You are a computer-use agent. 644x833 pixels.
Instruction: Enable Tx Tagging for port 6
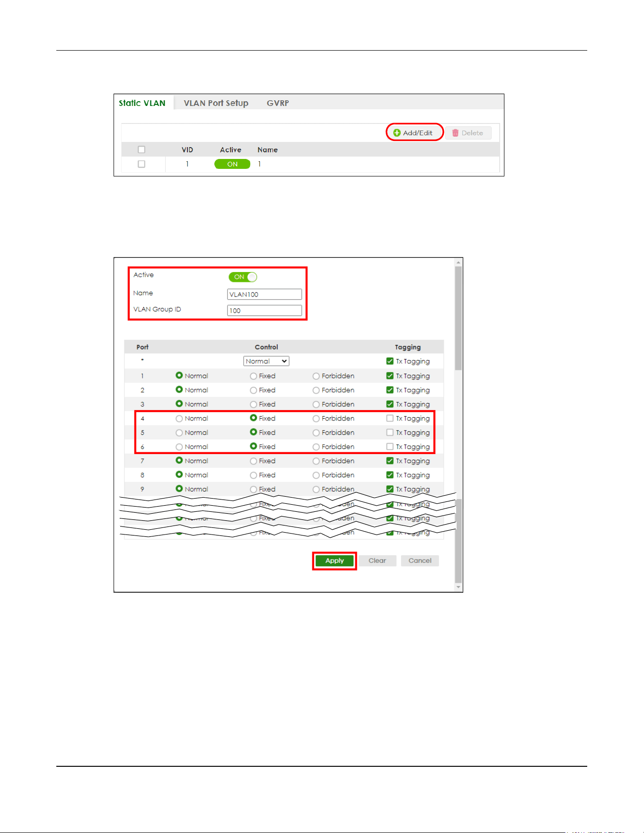click(x=390, y=447)
